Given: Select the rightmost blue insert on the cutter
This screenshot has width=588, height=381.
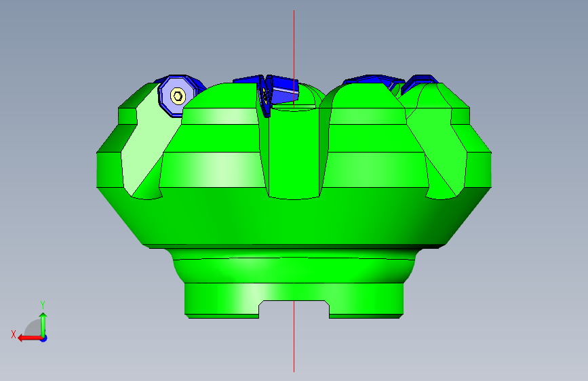Looking at the screenshot, I should pos(419,83).
